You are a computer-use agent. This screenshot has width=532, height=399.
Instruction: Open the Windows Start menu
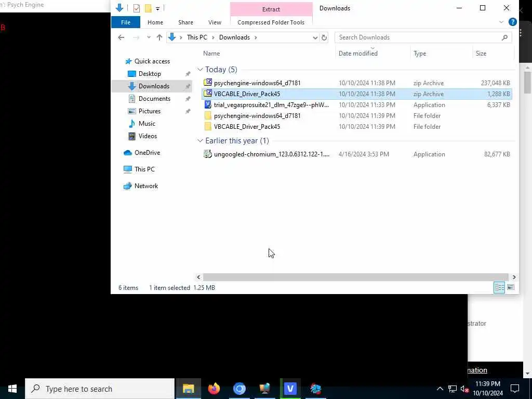pos(12,389)
